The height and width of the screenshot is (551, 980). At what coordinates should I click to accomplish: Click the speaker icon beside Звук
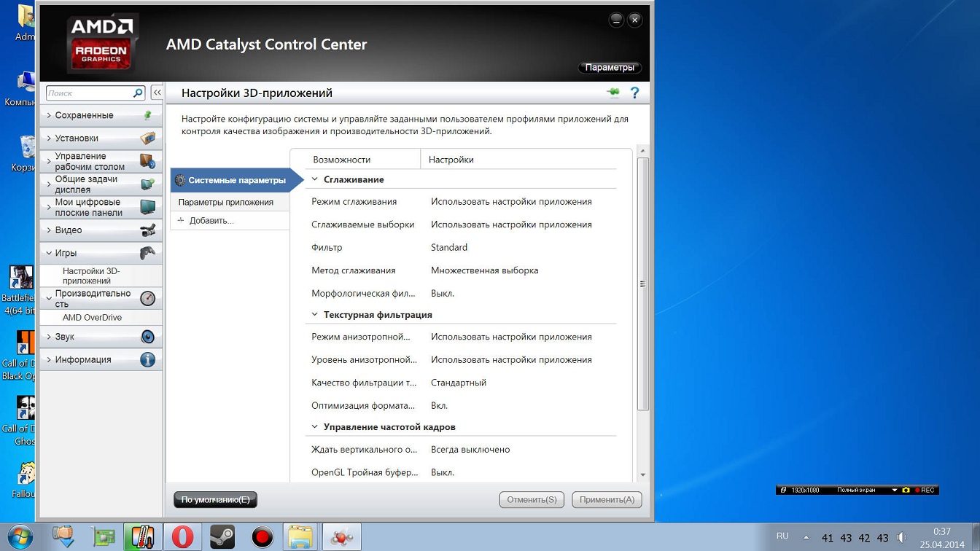(x=147, y=337)
